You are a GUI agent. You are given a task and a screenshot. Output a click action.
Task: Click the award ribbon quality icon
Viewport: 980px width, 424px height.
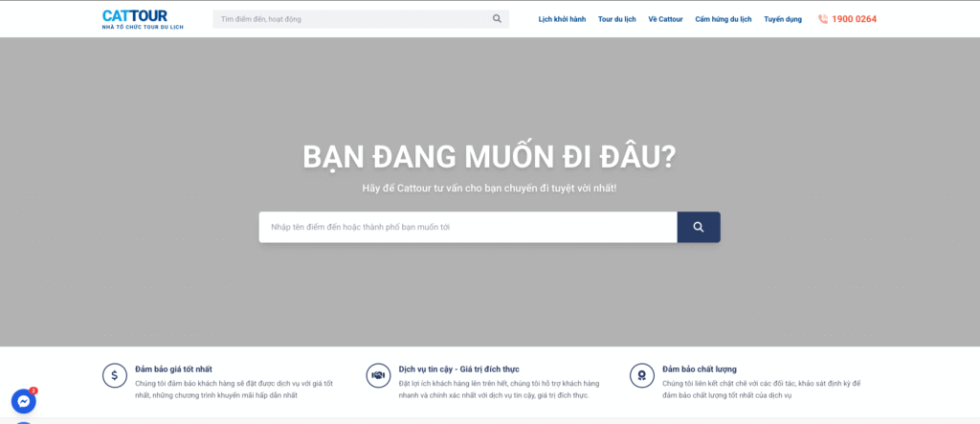coord(642,375)
